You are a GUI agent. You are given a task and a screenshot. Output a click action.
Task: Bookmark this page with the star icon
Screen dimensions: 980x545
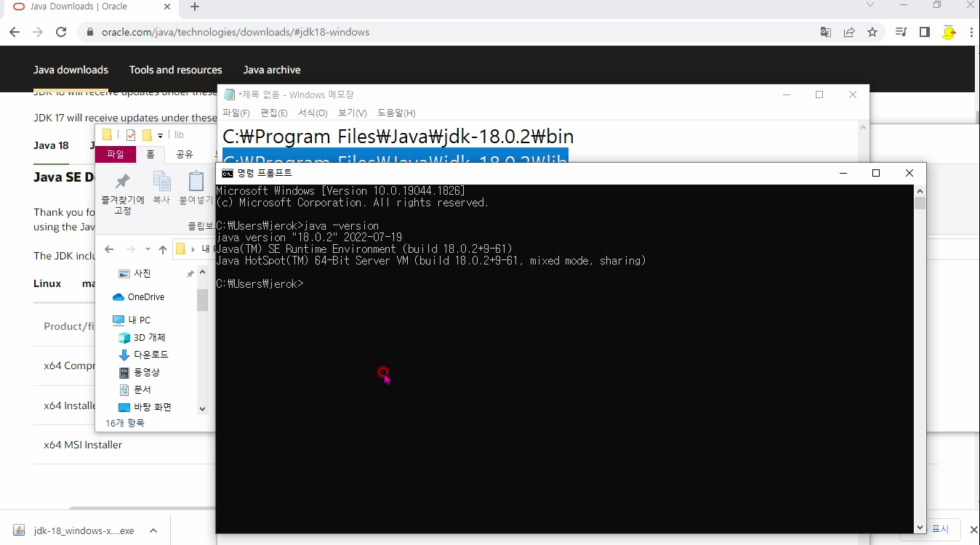tap(872, 32)
